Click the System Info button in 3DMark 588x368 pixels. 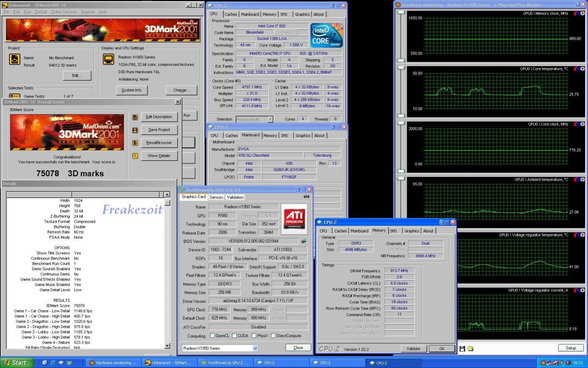tap(132, 90)
